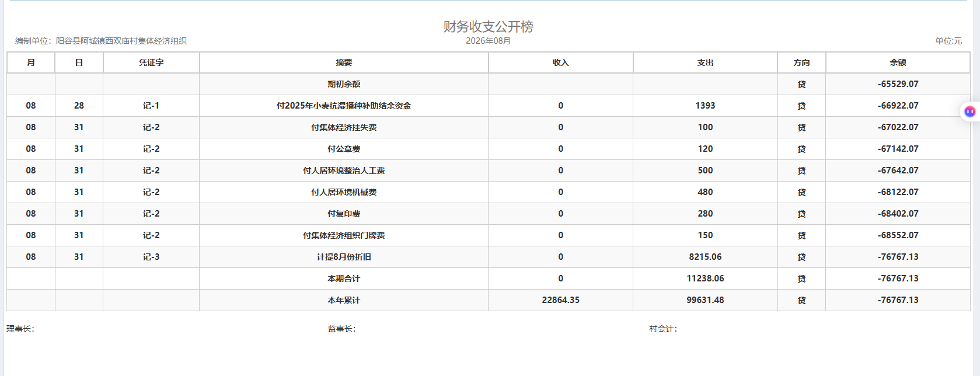Screen dimensions: 980x376
Task: Click the 支出 column header
Action: tap(705, 62)
